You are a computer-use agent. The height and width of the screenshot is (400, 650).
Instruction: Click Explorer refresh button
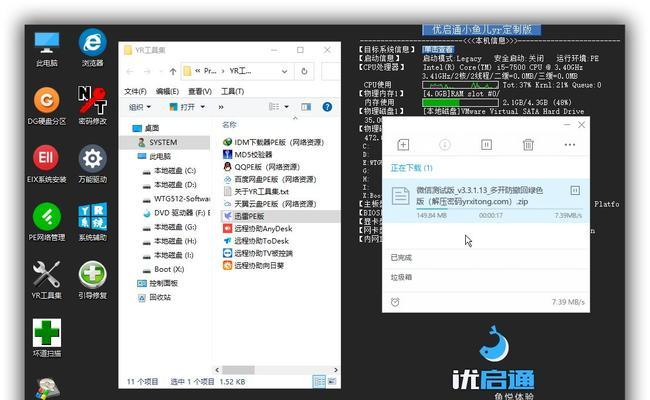click(304, 71)
